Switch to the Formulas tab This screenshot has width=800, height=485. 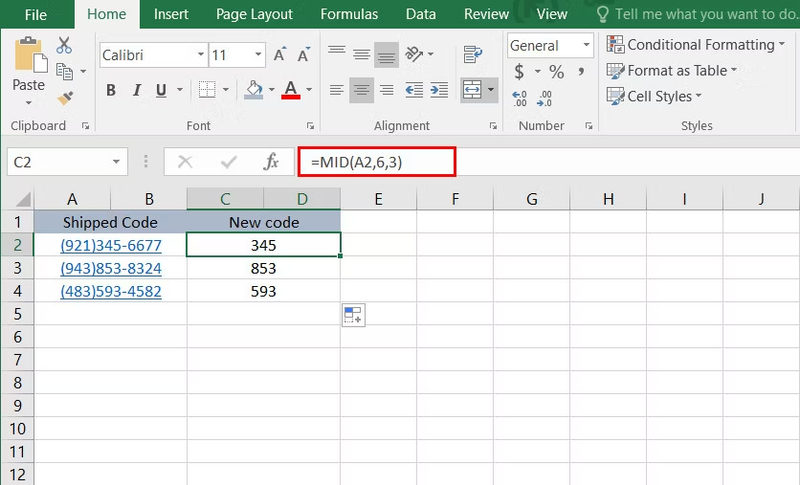349,14
